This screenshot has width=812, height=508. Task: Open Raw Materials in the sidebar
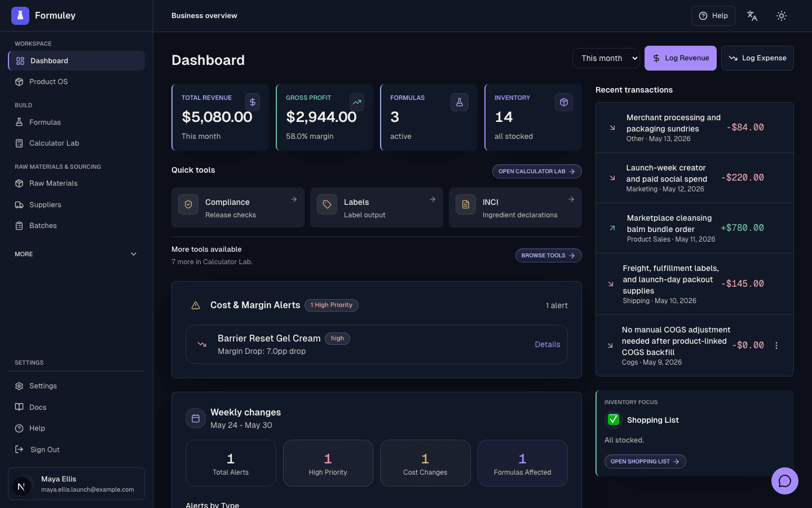tap(76, 183)
